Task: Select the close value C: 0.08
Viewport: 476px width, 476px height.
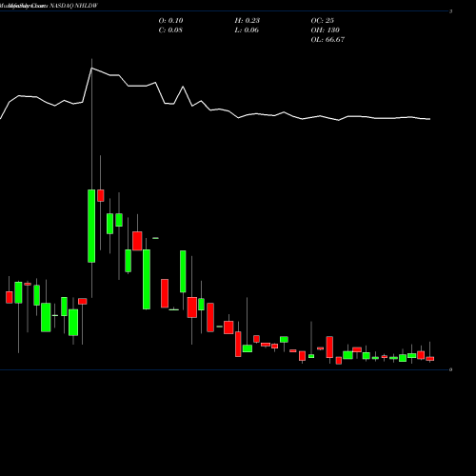Action: [x=170, y=30]
